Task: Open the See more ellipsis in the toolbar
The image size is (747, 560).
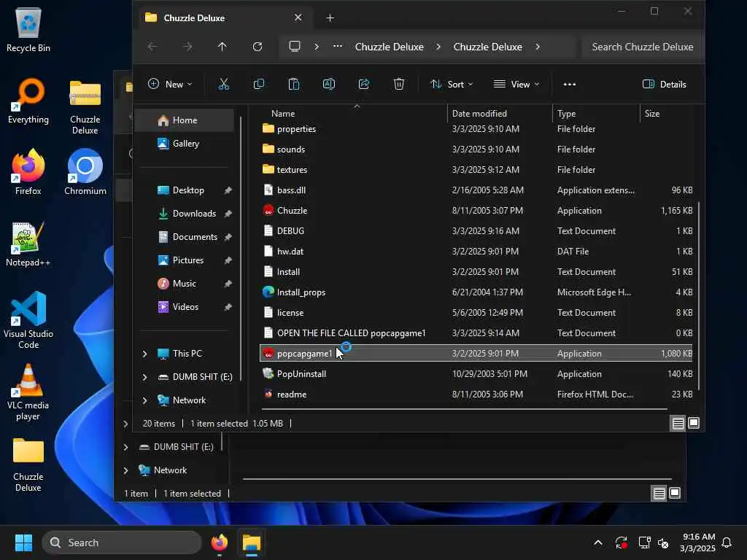Action: pos(569,85)
